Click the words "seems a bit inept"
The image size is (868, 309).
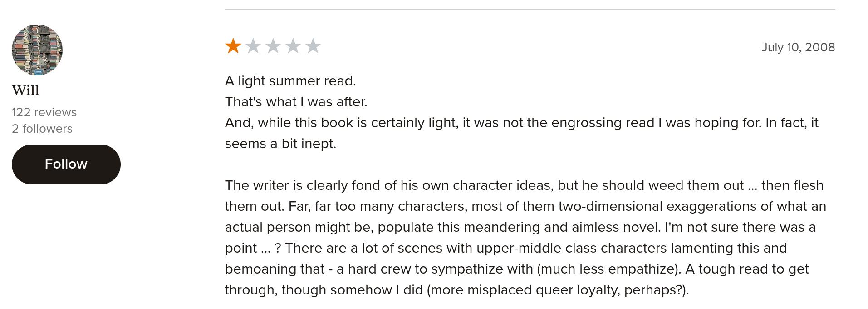pyautogui.click(x=280, y=144)
